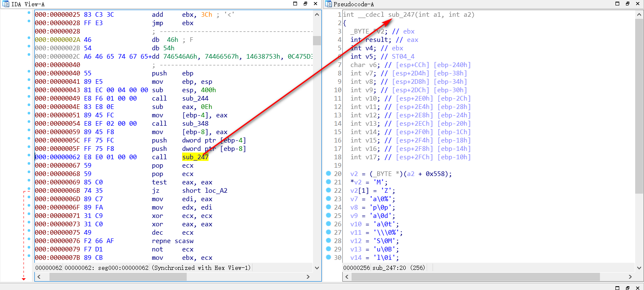Click IDA View-A vertical scrollbar thumb
Viewport: 644px width, 290px height.
click(x=317, y=41)
